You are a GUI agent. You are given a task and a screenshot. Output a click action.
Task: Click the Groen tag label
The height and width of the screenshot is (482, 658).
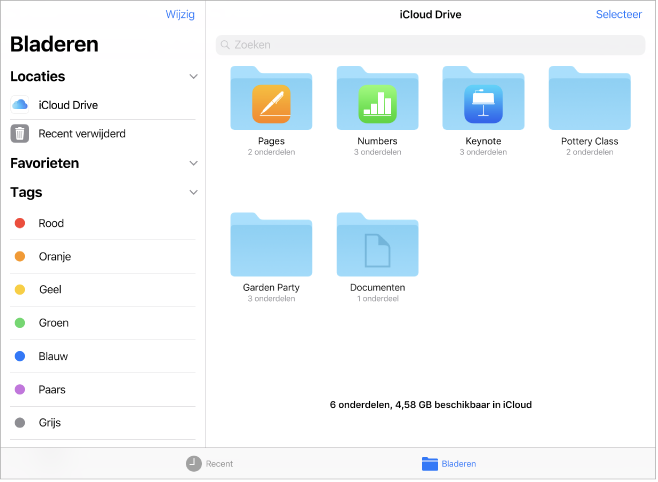coord(53,323)
